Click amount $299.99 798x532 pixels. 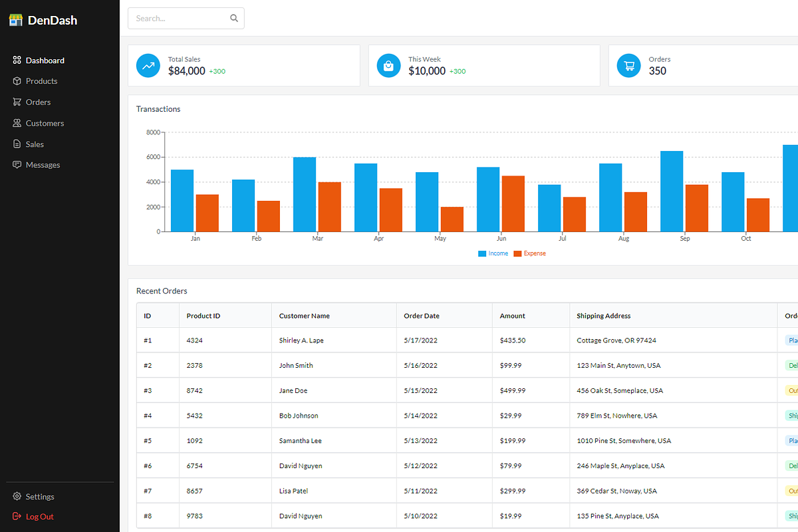[513, 491]
